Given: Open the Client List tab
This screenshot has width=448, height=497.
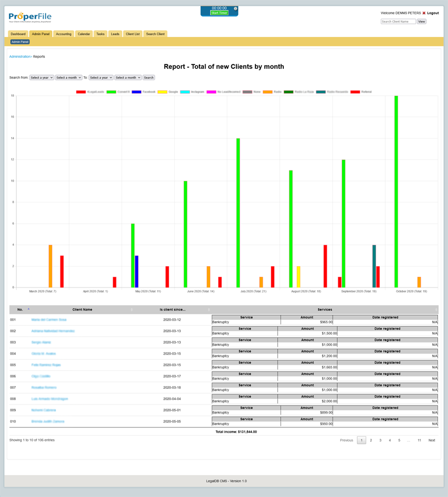Looking at the screenshot, I should [133, 34].
